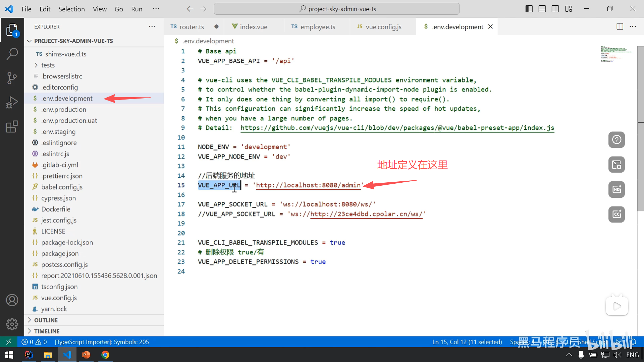This screenshot has width=644, height=362.
Task: Toggle the primary side bar layout button
Action: click(x=529, y=9)
